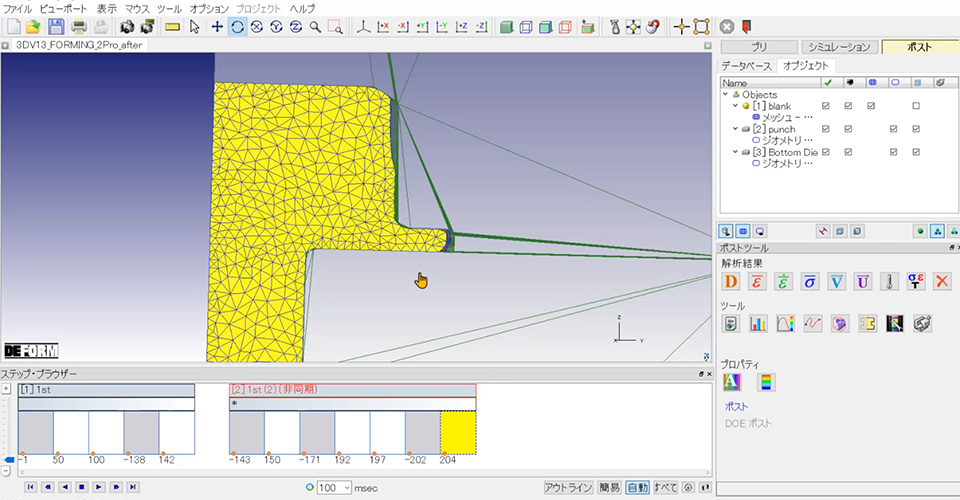Rotate about Z axis tool
Screen dimensions: 960x500
[x=296, y=27]
